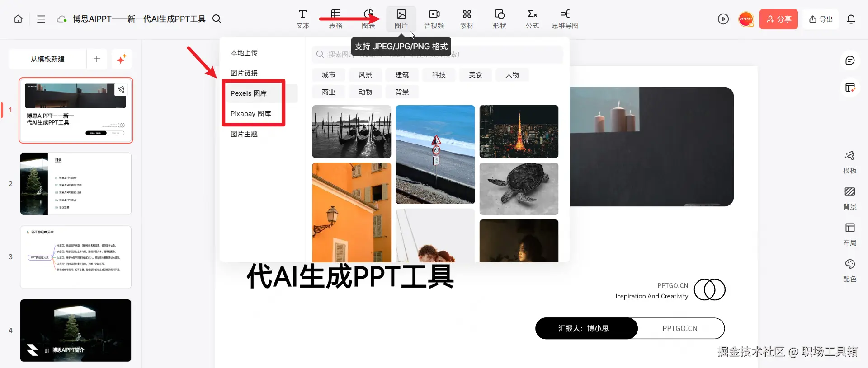
Task: Insert a table with 表格
Action: click(x=335, y=19)
